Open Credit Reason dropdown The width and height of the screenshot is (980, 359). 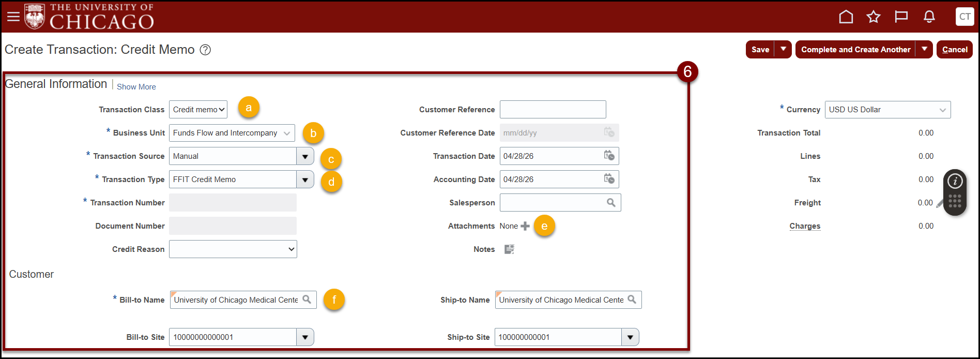tap(233, 249)
